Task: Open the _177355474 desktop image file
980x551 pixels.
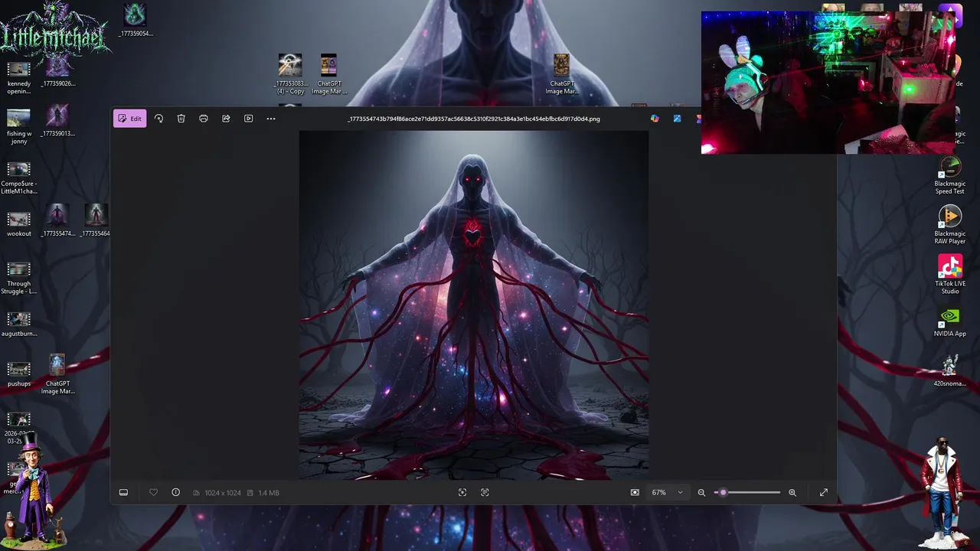Action: click(57, 220)
